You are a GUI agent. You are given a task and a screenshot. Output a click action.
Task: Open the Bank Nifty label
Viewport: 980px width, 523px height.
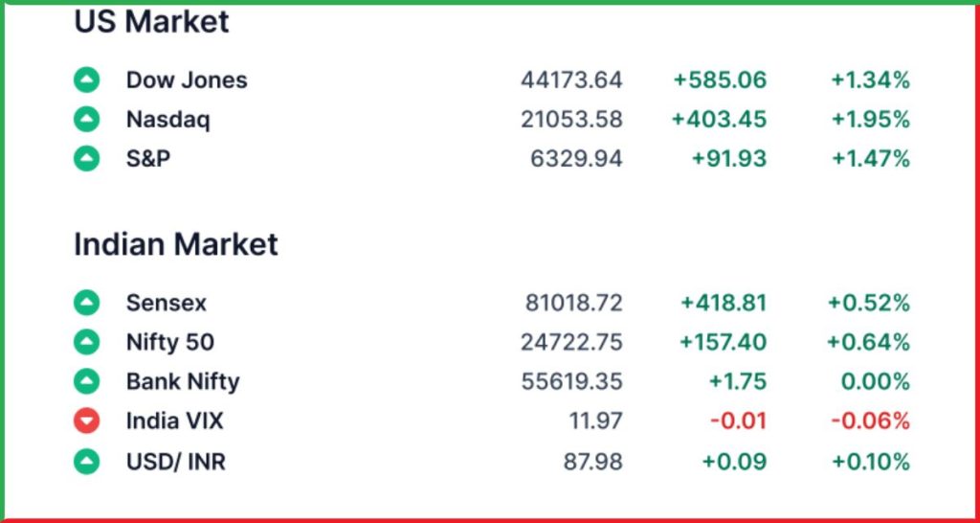pyautogui.click(x=183, y=381)
